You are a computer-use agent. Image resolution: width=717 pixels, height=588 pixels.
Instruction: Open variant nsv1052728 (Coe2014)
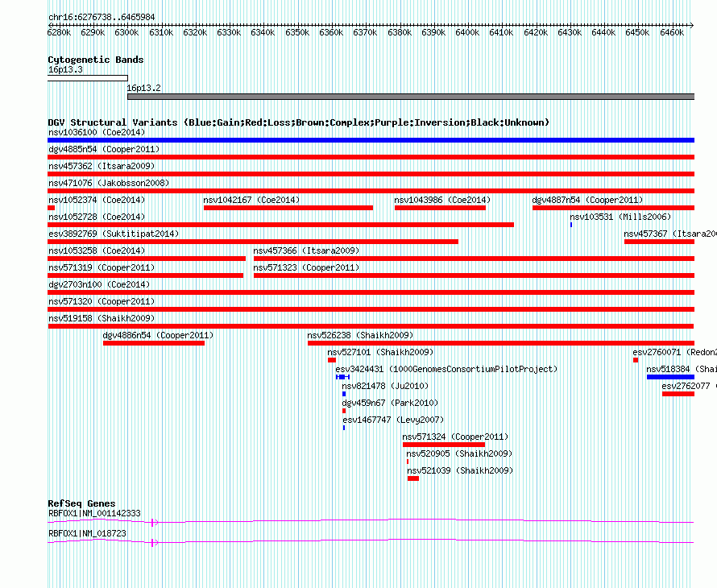click(97, 217)
